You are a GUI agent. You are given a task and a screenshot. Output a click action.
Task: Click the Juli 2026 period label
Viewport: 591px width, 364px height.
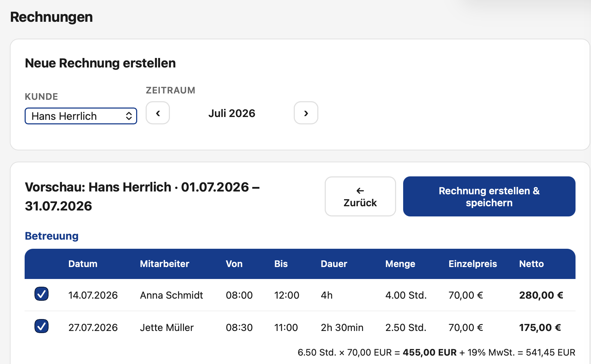232,113
